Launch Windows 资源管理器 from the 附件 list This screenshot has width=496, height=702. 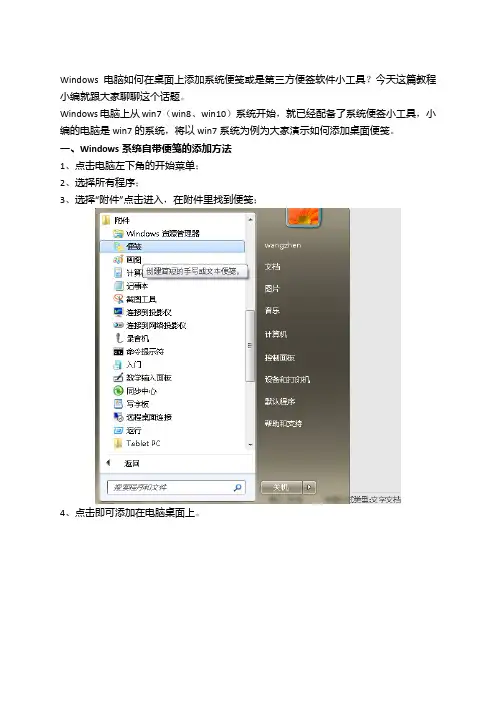pyautogui.click(x=156, y=233)
